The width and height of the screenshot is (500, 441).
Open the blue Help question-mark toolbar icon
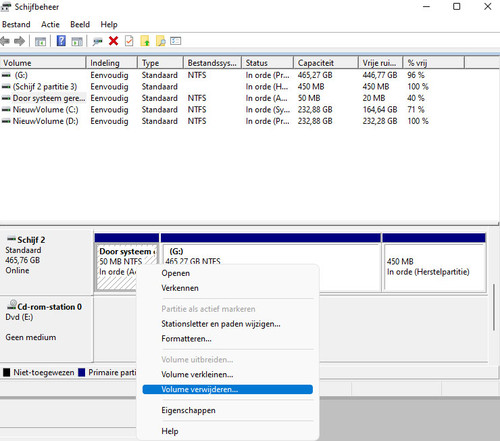61,41
